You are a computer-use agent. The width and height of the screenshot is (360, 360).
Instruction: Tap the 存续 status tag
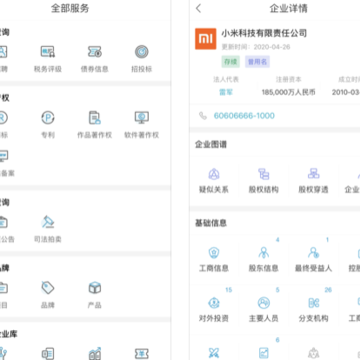[230, 62]
